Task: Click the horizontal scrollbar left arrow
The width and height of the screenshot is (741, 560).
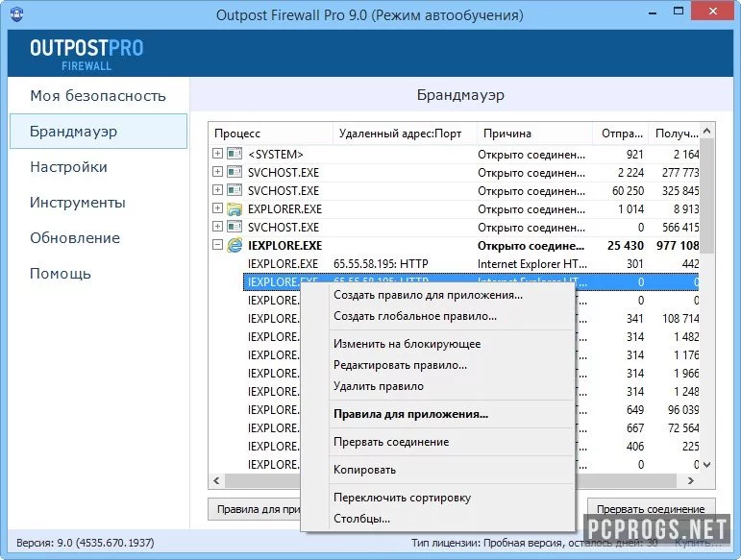Action: click(216, 480)
